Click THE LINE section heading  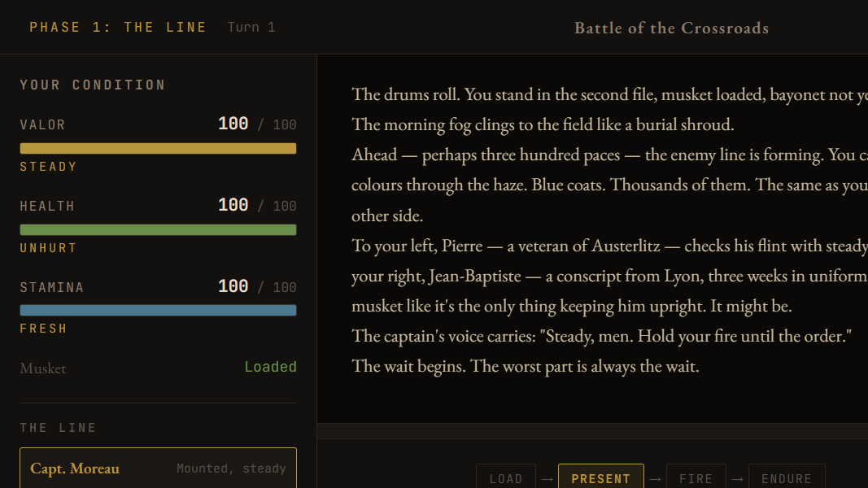[58, 427]
